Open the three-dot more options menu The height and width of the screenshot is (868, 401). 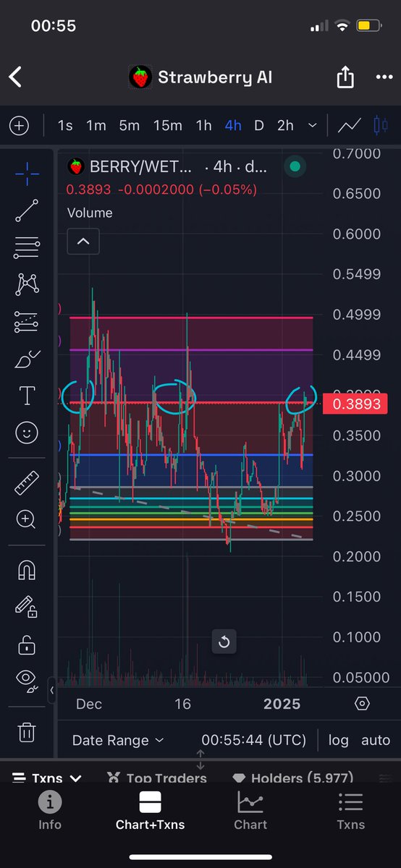384,77
